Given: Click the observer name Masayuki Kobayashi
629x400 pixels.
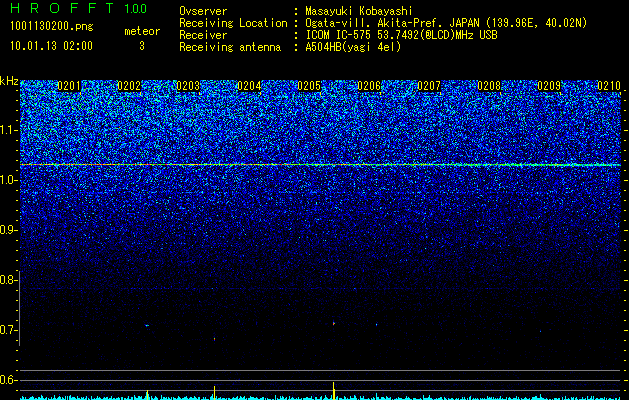Looking at the screenshot, I should [x=359, y=11].
